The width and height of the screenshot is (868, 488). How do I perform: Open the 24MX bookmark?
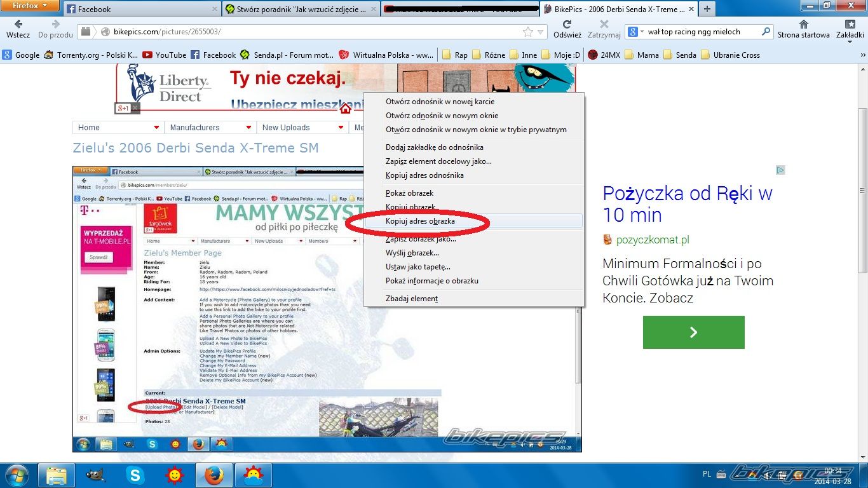(604, 55)
